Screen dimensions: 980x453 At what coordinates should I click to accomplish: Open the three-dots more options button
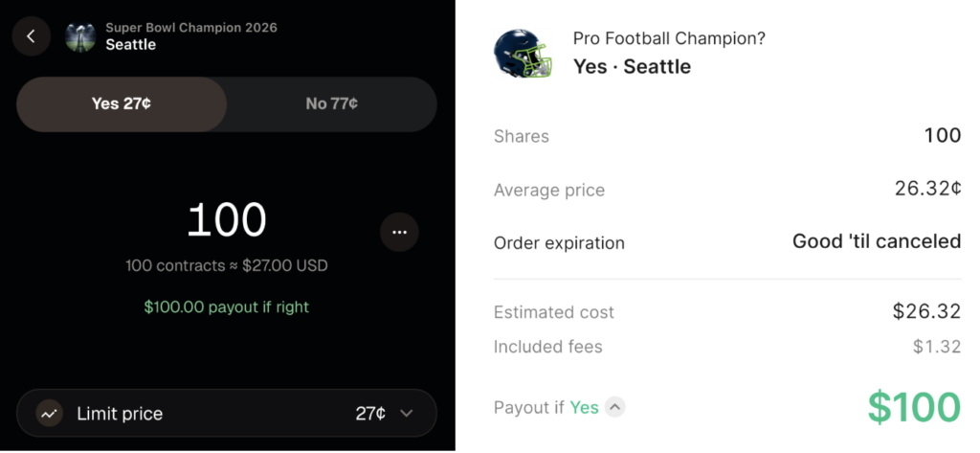point(399,232)
